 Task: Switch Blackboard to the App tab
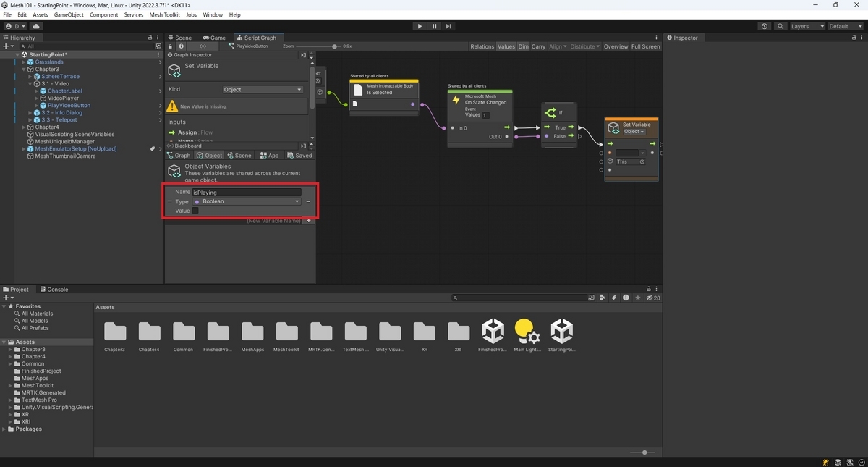[x=269, y=155]
